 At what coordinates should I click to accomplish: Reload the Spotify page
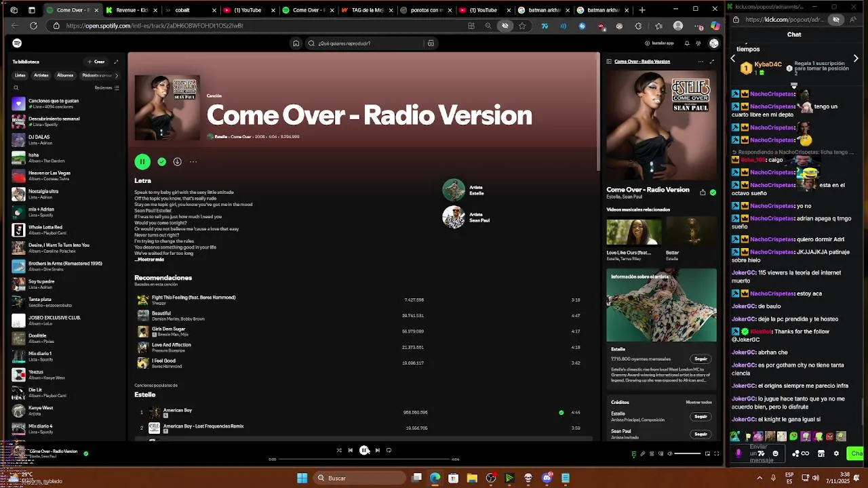tap(33, 26)
